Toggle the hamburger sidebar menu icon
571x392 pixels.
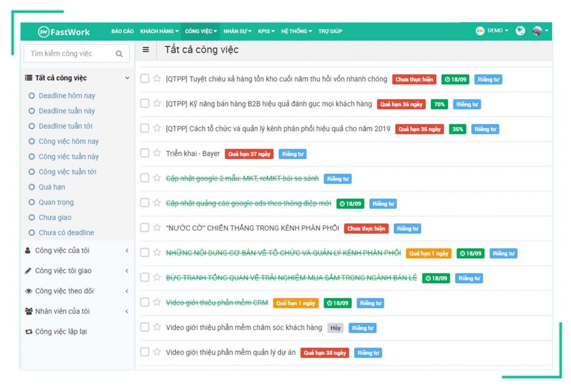pos(146,50)
